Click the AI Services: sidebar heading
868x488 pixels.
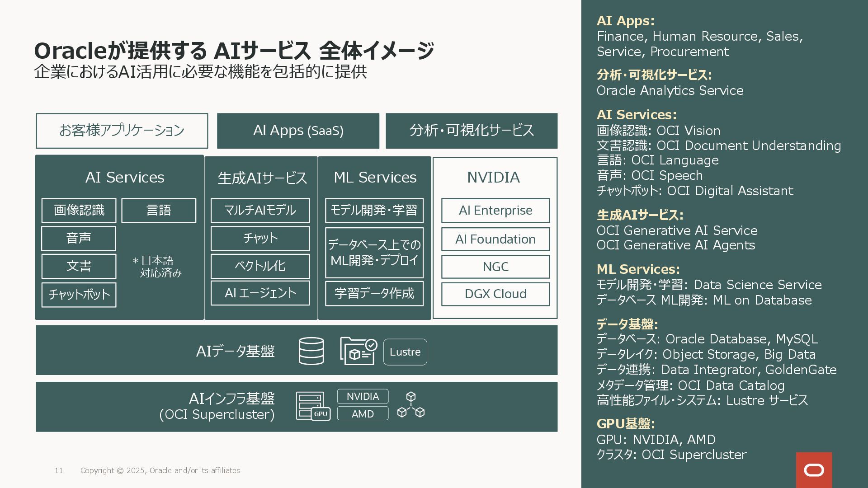(637, 115)
